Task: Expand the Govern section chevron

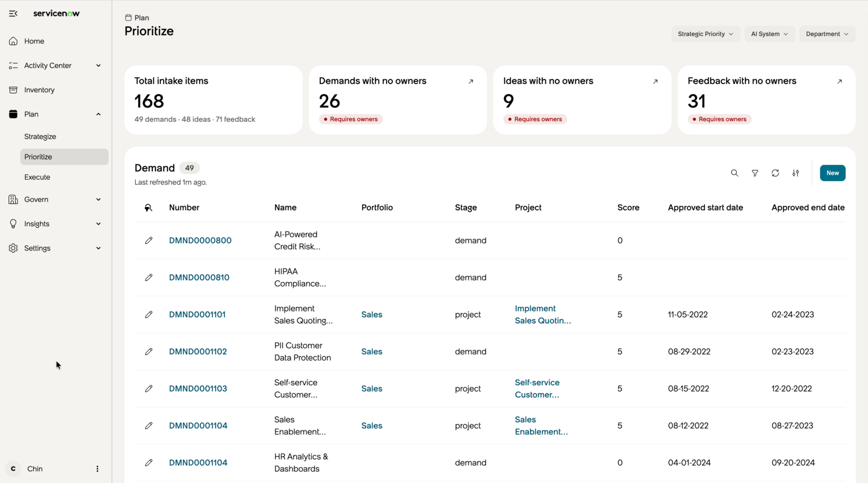Action: tap(98, 199)
